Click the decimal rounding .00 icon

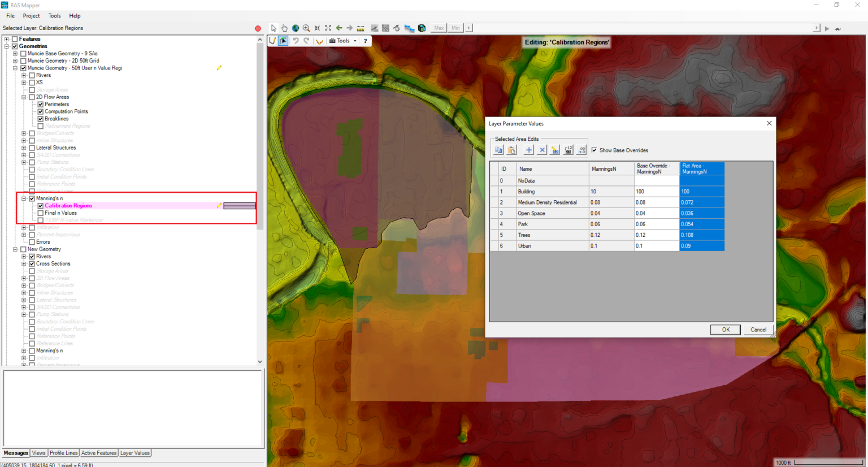tap(581, 150)
